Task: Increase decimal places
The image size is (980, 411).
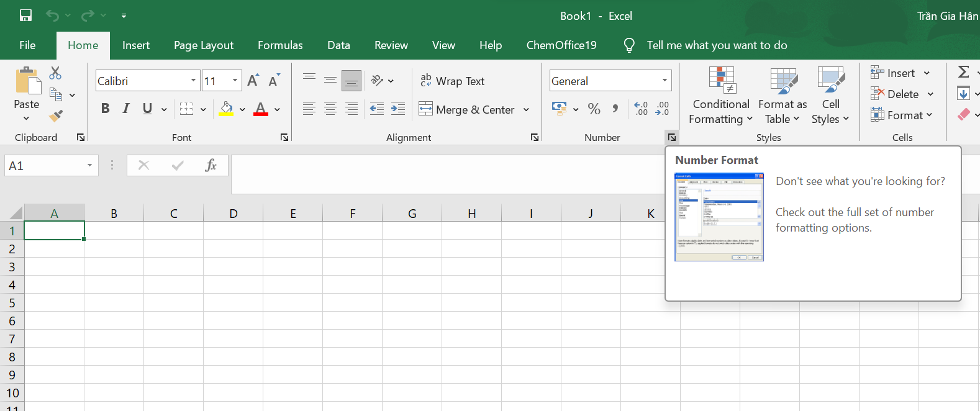Action: tap(642, 109)
